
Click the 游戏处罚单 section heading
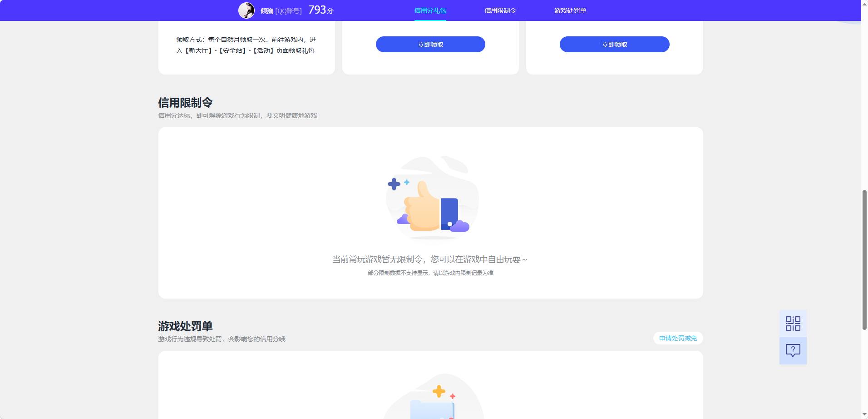pos(185,326)
